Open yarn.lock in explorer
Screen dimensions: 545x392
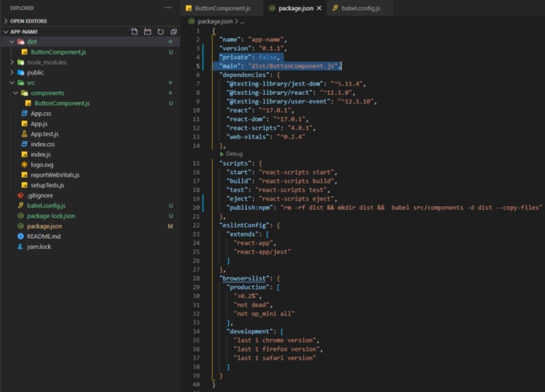[x=39, y=247]
